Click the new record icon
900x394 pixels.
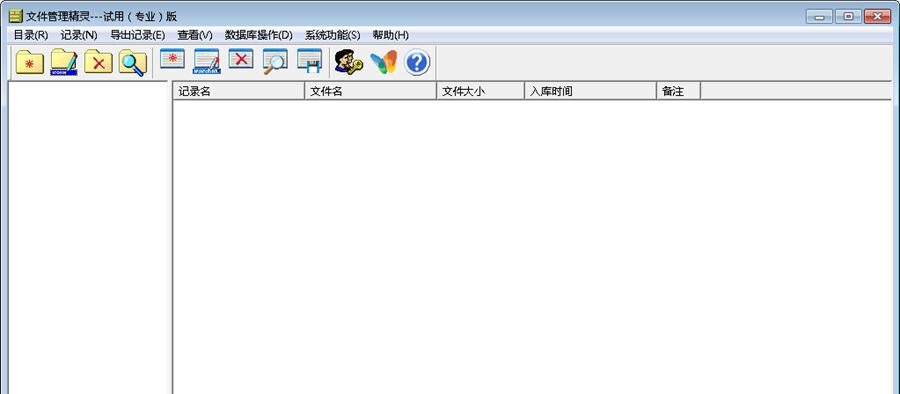(x=172, y=60)
